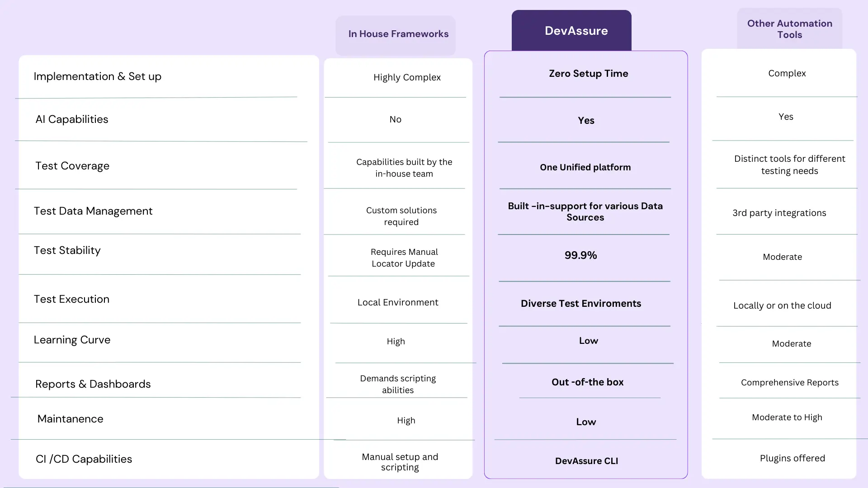Click the Test Stability row label

click(x=67, y=250)
